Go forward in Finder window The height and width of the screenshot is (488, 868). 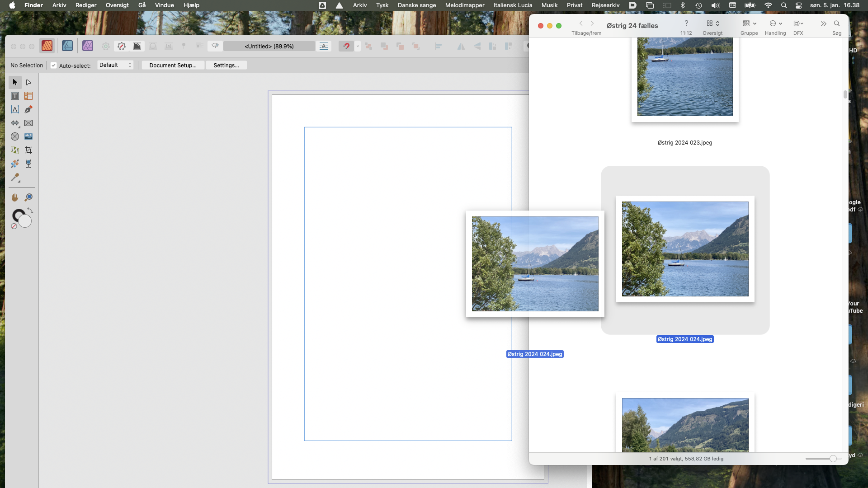(x=592, y=23)
